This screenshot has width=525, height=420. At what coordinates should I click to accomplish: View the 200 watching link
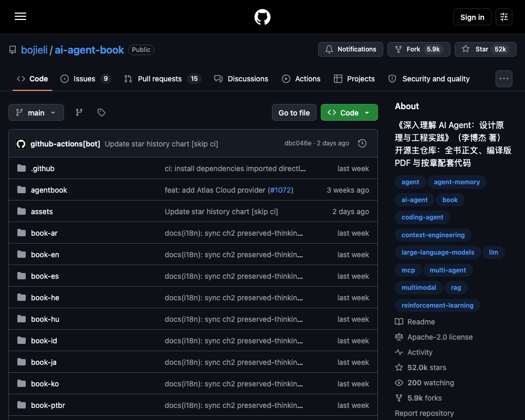click(425, 383)
